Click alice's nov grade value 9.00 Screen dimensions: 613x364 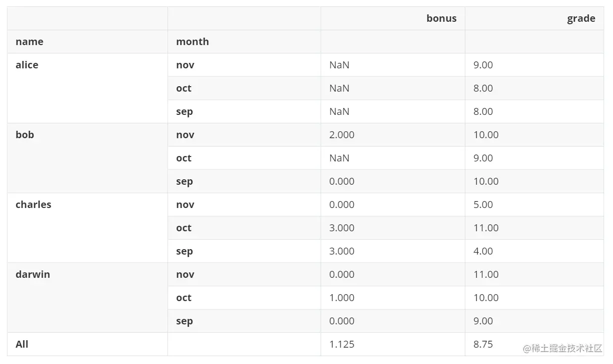pos(483,65)
